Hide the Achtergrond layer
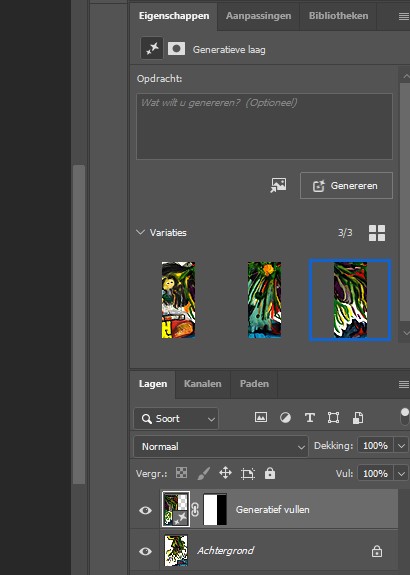 tap(145, 551)
